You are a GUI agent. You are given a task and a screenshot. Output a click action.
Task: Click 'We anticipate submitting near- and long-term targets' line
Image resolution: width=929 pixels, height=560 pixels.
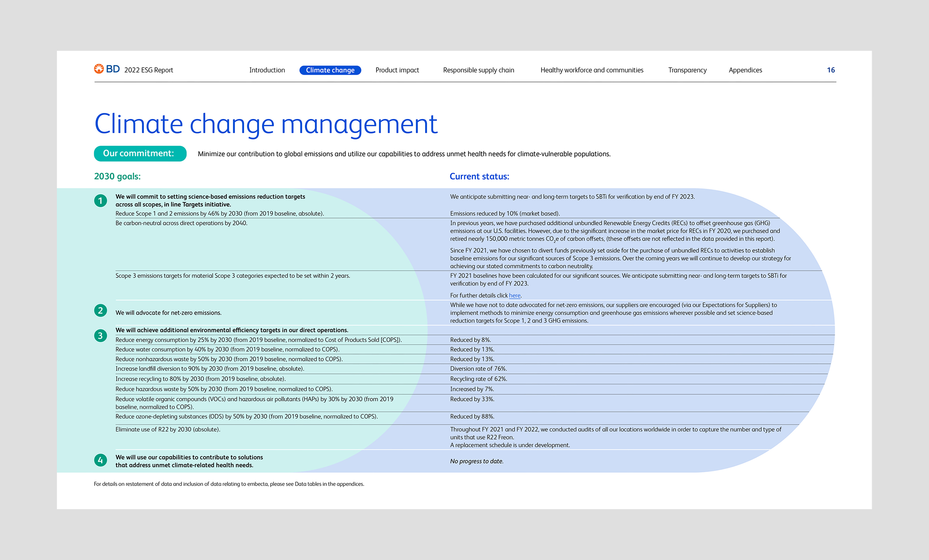pyautogui.click(x=572, y=197)
